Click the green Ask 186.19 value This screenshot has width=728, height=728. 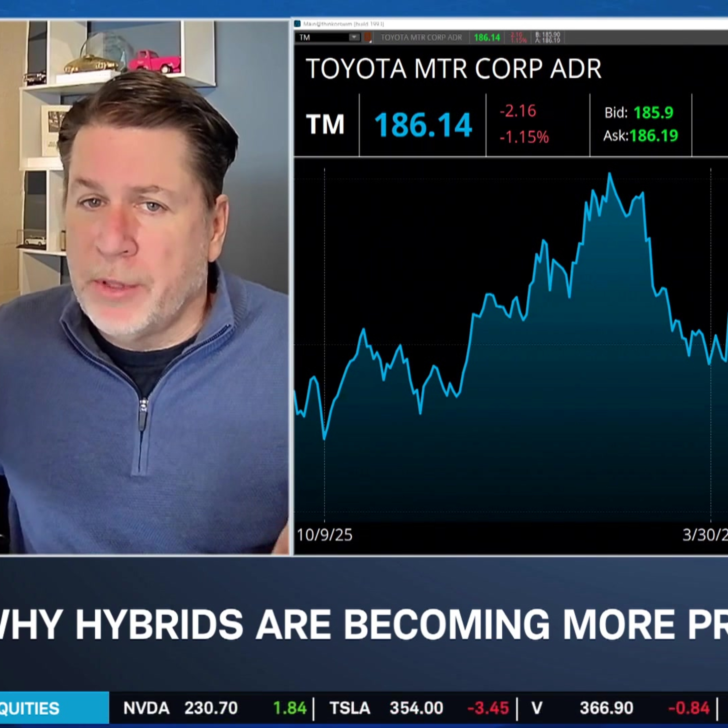click(654, 136)
